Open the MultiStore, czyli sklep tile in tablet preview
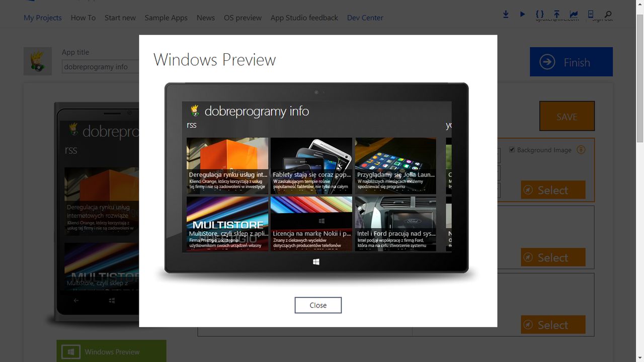 tap(227, 224)
